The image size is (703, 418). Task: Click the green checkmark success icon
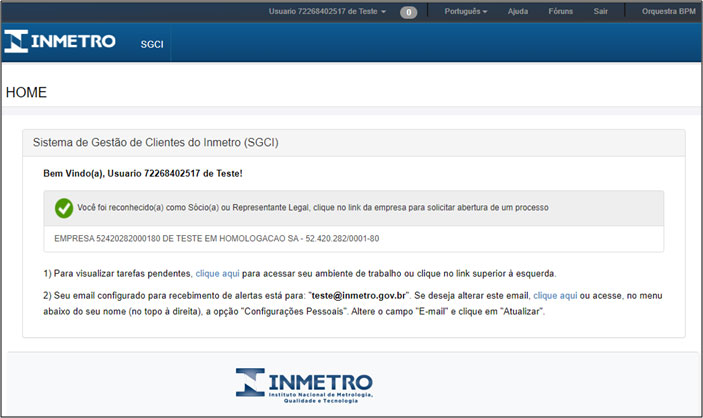64,207
